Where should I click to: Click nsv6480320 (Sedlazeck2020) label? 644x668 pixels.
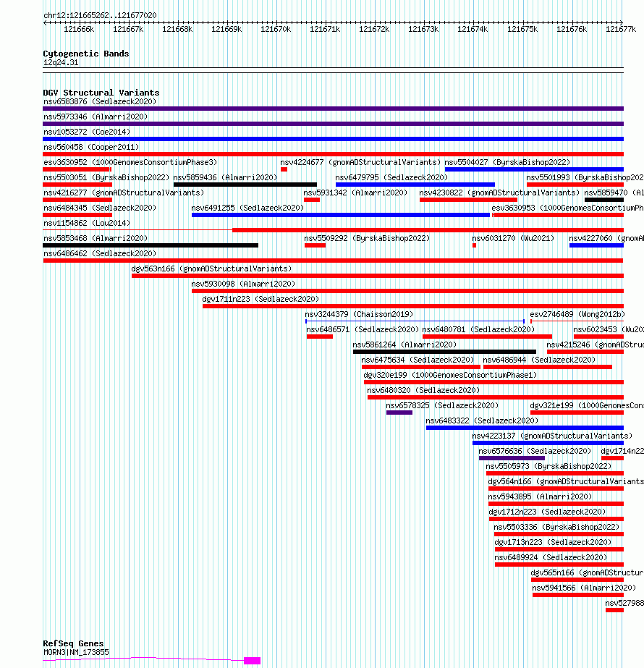pos(423,390)
